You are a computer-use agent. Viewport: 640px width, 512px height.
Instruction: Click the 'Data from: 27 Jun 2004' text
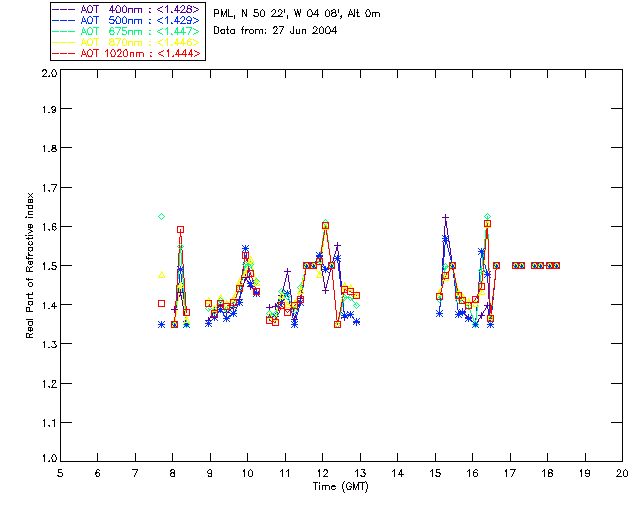[x=275, y=31]
